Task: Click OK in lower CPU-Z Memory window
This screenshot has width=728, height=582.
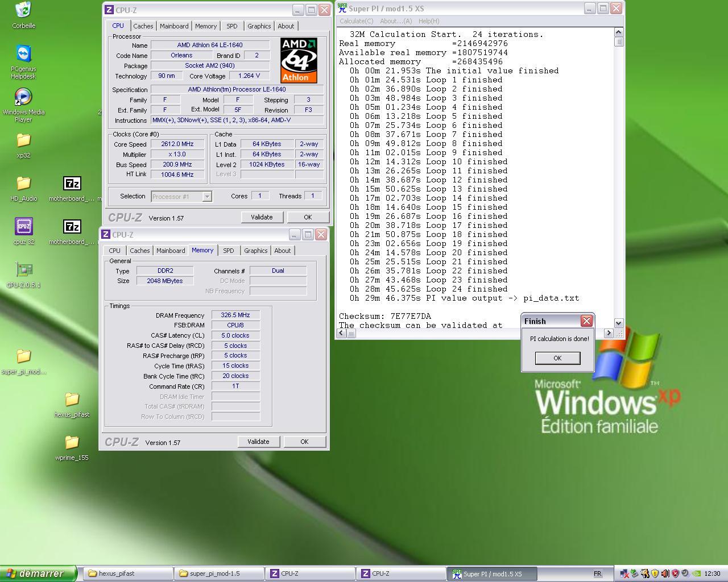Action: (304, 442)
